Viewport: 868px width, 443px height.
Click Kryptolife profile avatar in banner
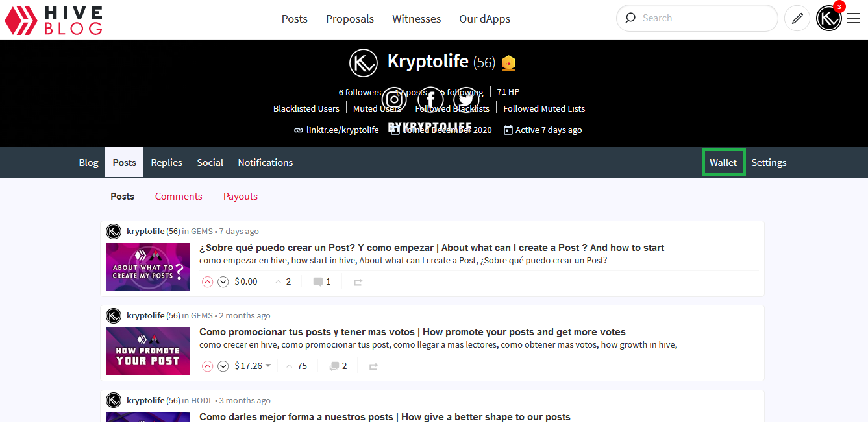coord(364,63)
